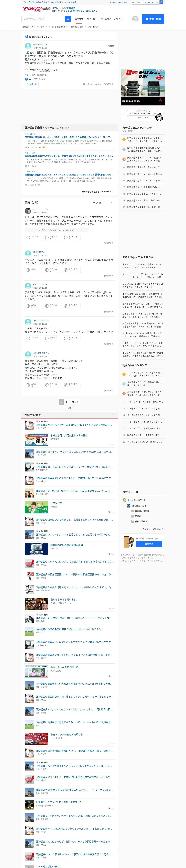The width and height of the screenshot is (186, 868).
Task: Toggle the 共感した button on the question
Action: 32,84
